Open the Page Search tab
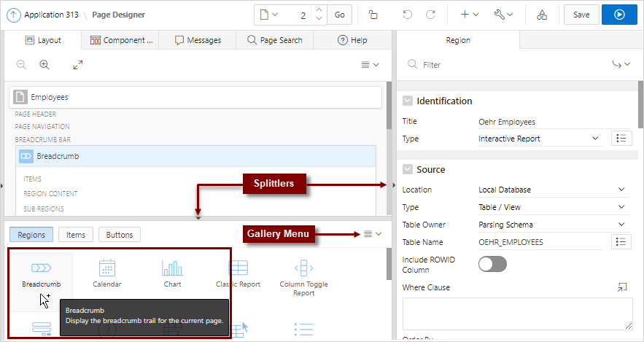 (x=275, y=40)
